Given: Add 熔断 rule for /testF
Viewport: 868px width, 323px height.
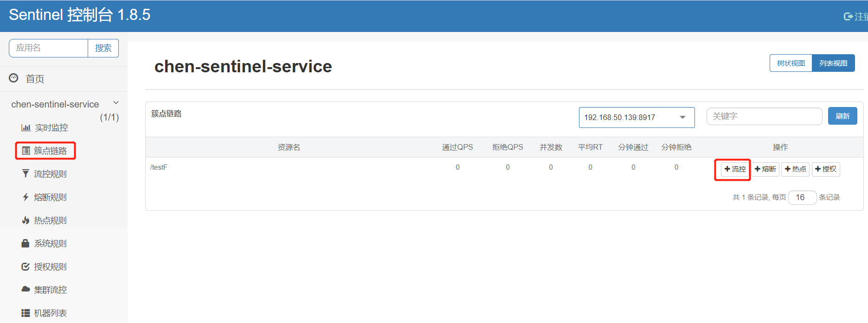Looking at the screenshot, I should [x=765, y=169].
